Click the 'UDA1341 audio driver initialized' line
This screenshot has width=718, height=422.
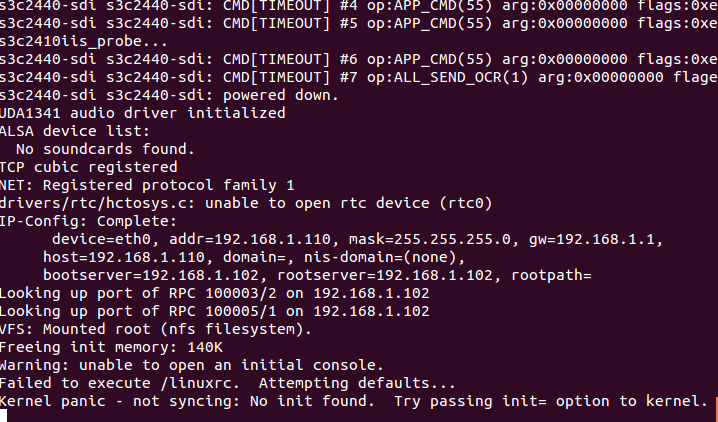coord(142,113)
